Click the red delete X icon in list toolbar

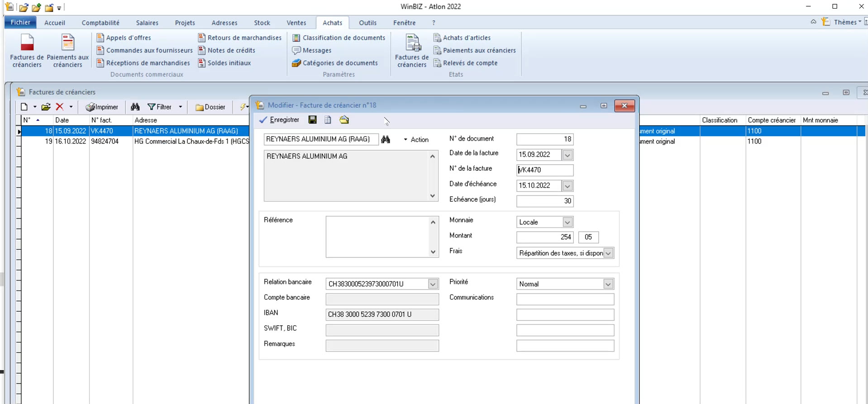coord(59,107)
